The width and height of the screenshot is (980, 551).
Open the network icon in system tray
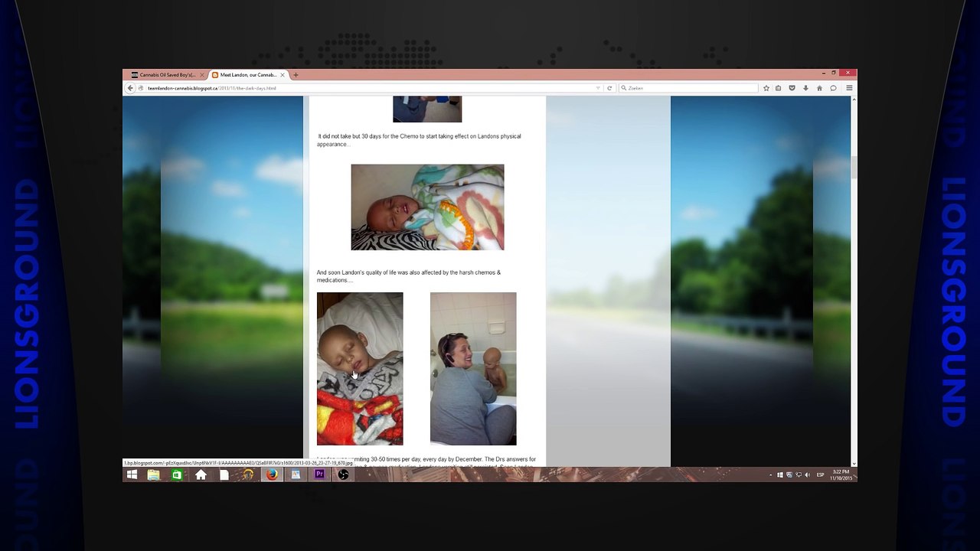click(x=798, y=475)
